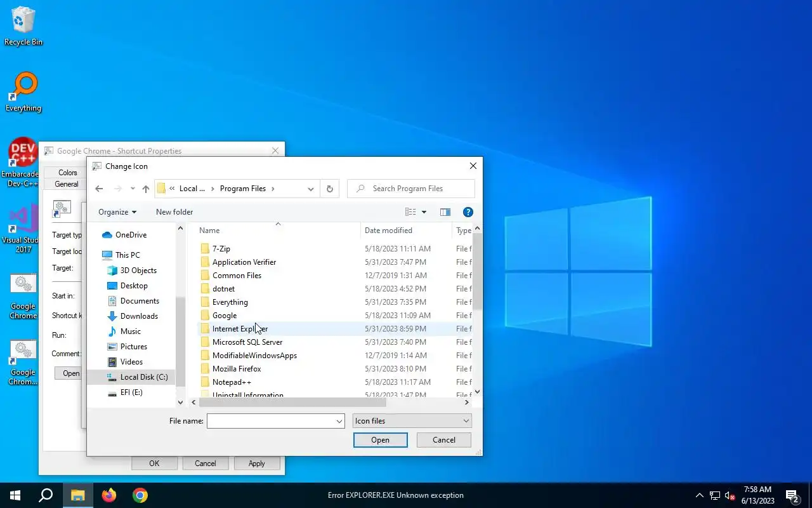This screenshot has width=812, height=508.
Task: Switch to General tab in Shortcut Properties
Action: click(x=67, y=184)
